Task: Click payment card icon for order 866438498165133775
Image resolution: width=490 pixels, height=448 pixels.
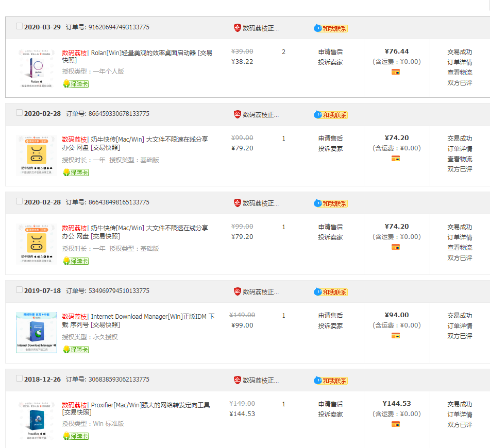Action: pyautogui.click(x=396, y=247)
